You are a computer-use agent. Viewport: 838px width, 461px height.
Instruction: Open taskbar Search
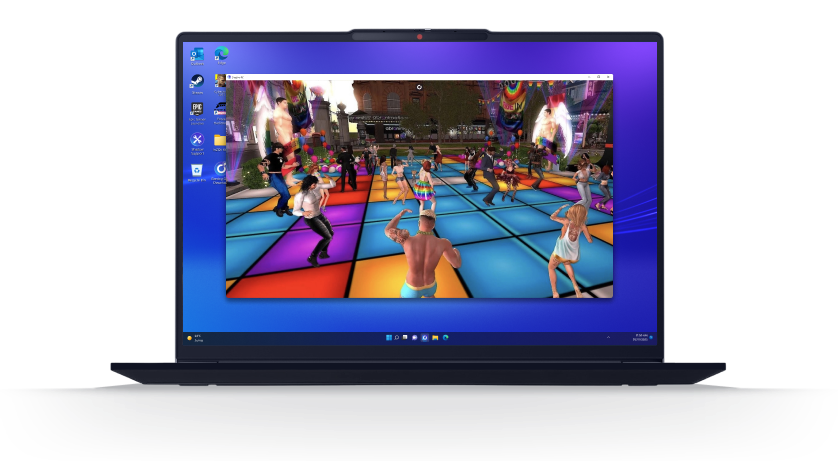point(397,338)
